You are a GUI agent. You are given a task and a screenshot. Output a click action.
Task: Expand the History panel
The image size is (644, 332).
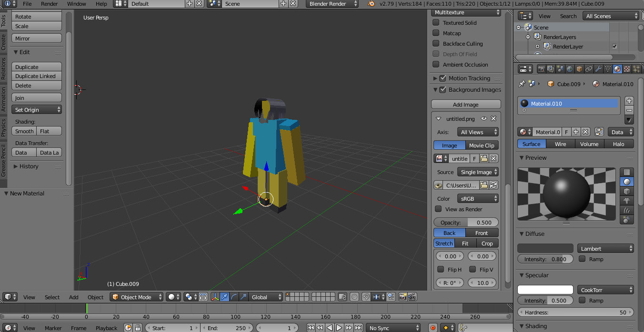point(29,166)
